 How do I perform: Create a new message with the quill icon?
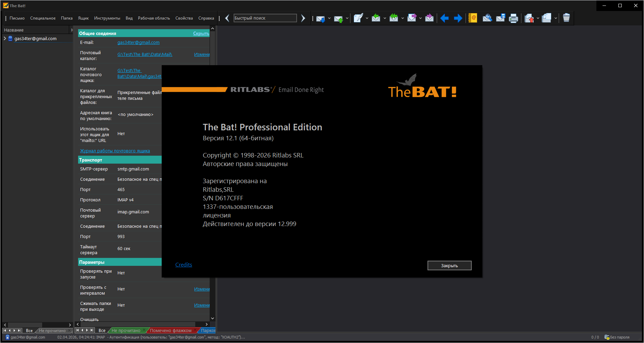click(x=358, y=18)
